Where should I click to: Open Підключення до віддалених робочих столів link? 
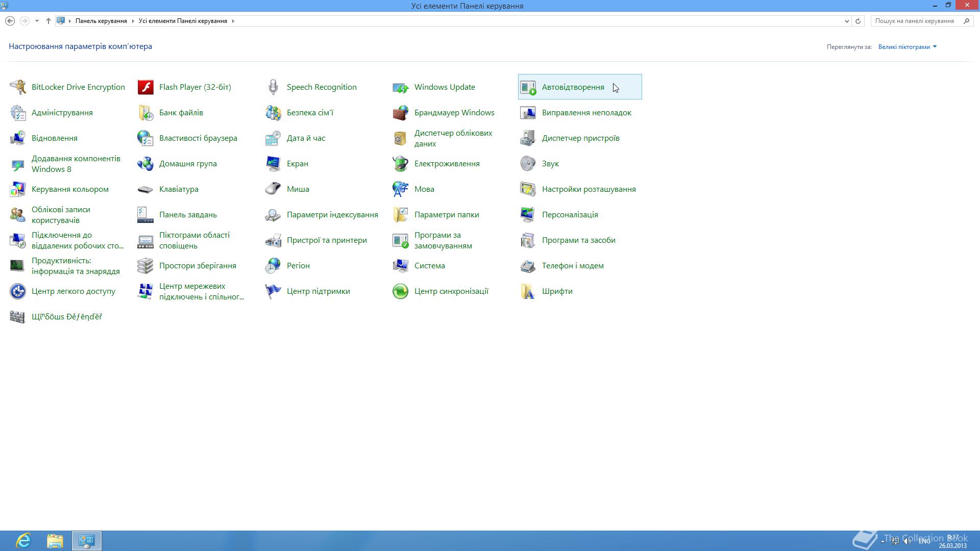pos(78,240)
